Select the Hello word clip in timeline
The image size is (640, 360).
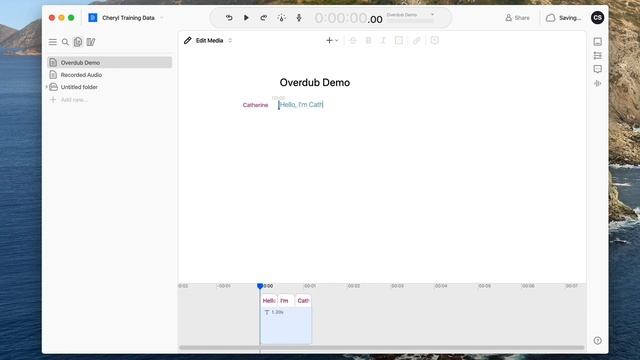coord(269,300)
